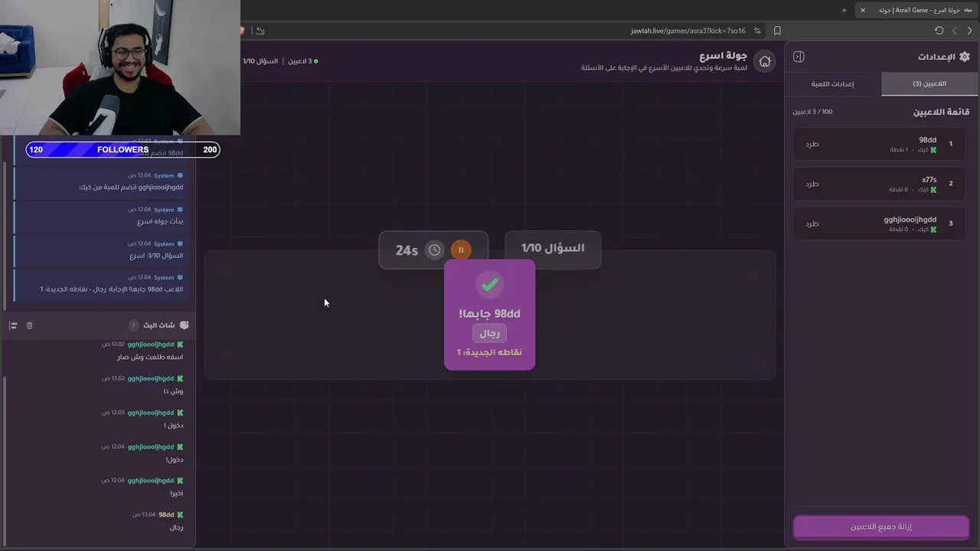Clear stream chat with the trash icon

30,325
